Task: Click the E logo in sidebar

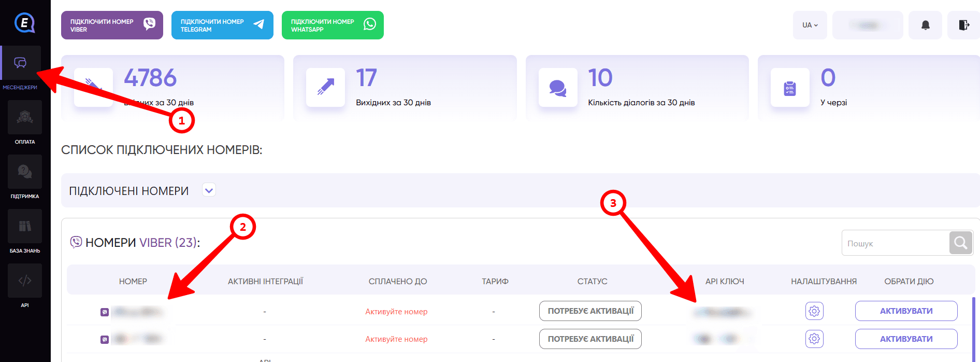Action: tap(24, 23)
